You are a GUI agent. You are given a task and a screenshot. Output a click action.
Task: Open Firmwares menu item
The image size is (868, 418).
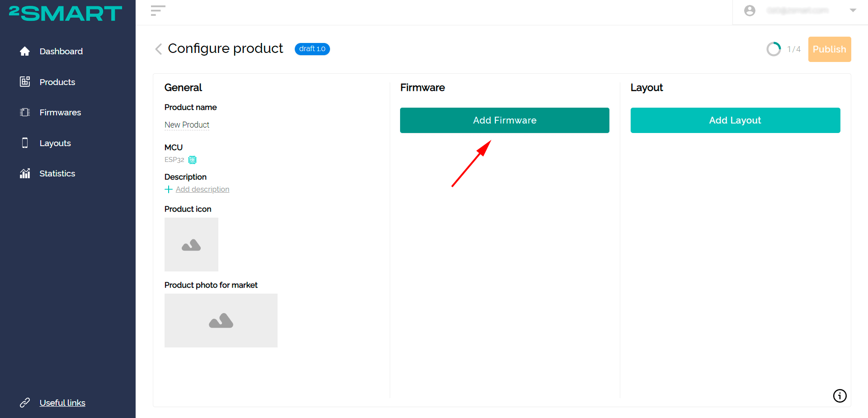click(60, 112)
